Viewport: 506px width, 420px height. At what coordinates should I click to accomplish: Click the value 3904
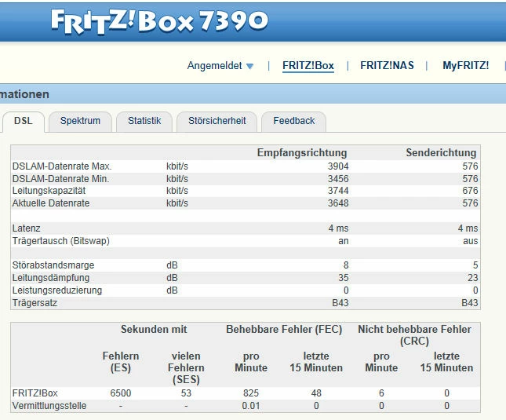click(338, 166)
